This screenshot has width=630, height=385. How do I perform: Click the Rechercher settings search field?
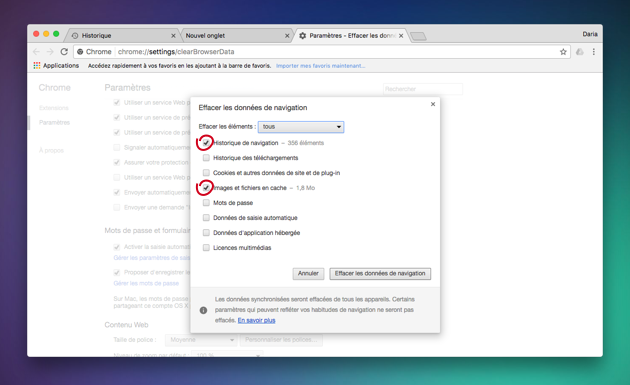[423, 89]
